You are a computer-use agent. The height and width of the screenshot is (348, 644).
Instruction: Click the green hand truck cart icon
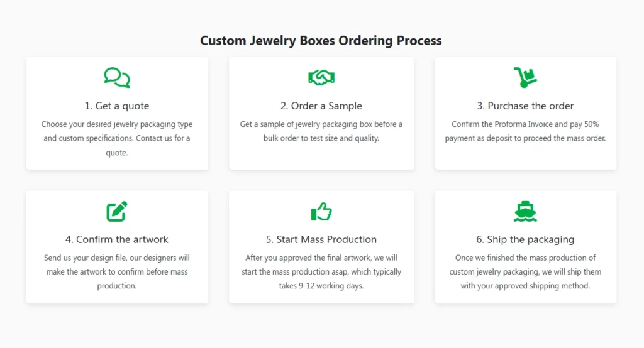tap(525, 77)
